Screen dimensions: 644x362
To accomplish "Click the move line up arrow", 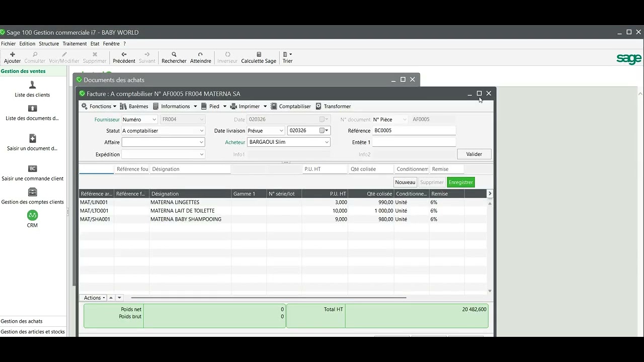I will pos(111,298).
